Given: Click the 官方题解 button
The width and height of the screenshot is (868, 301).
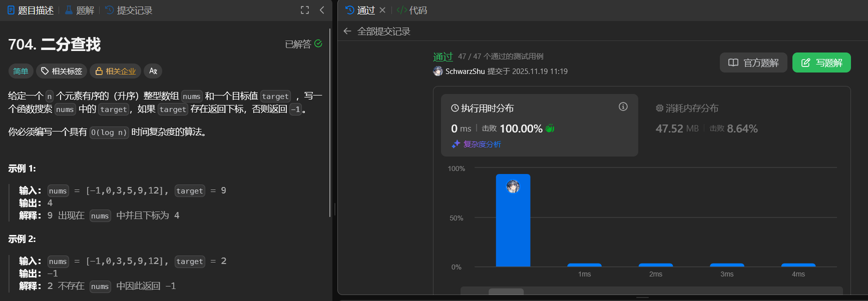Looking at the screenshot, I should pyautogui.click(x=753, y=62).
